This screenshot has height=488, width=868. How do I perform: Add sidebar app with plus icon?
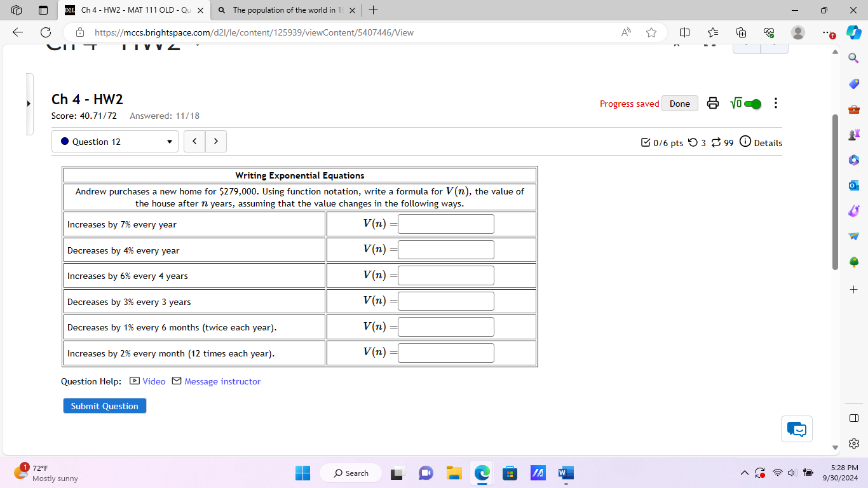(853, 289)
